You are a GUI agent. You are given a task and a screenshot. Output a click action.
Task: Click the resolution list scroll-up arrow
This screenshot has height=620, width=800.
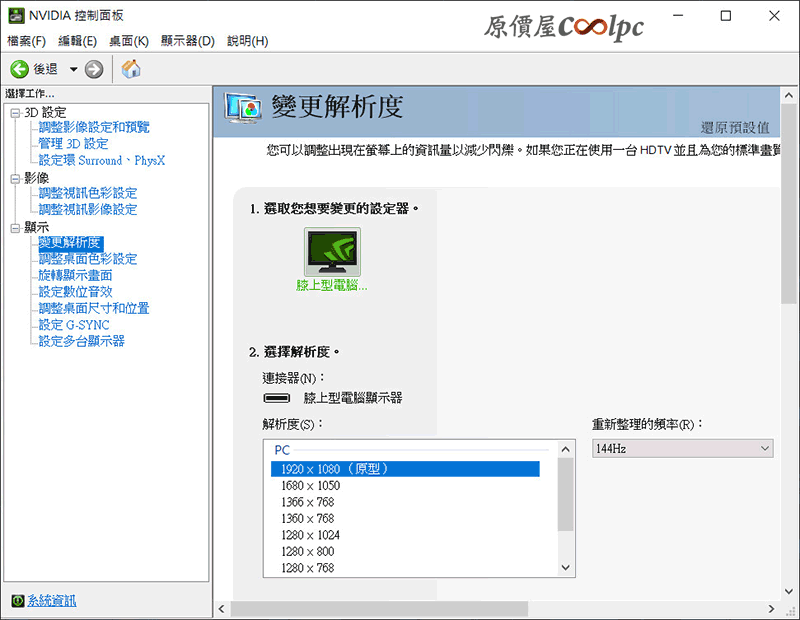click(565, 449)
